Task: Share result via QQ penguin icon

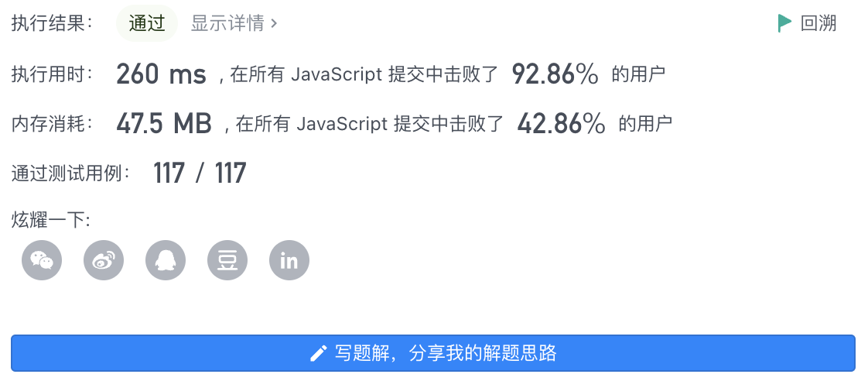Action: coord(166,260)
